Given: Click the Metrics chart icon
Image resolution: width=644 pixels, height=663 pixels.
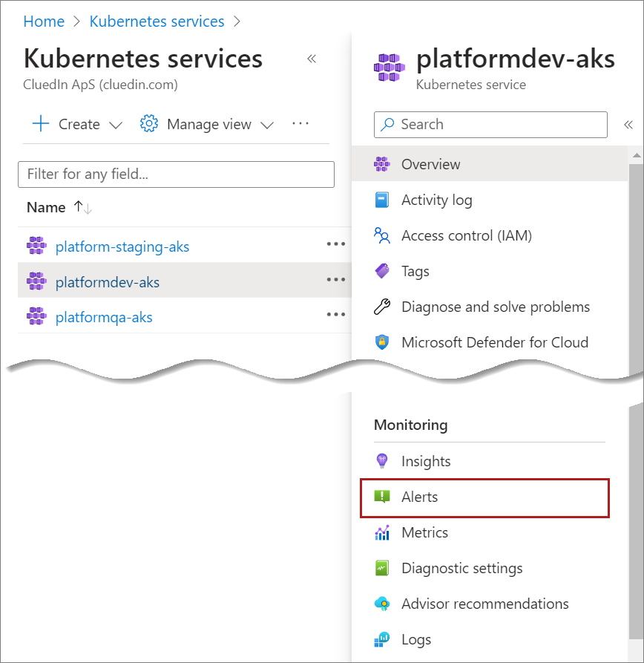Looking at the screenshot, I should pyautogui.click(x=382, y=533).
